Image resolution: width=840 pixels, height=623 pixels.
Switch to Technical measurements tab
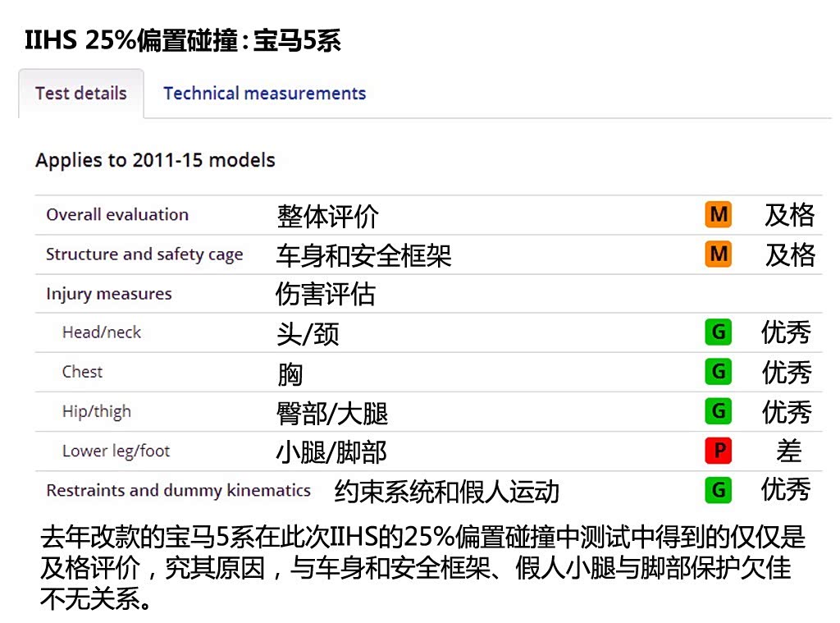tap(265, 94)
